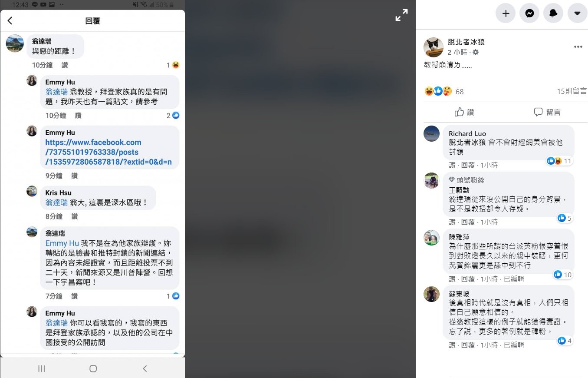This screenshot has width=588, height=378.
Task: Open the Messenger icon in top bar
Action: (x=529, y=13)
